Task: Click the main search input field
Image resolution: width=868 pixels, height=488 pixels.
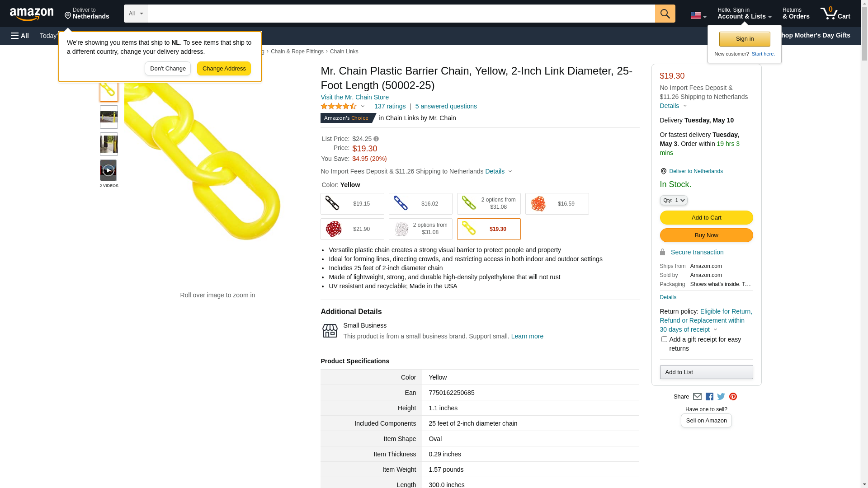Action: 401,14
